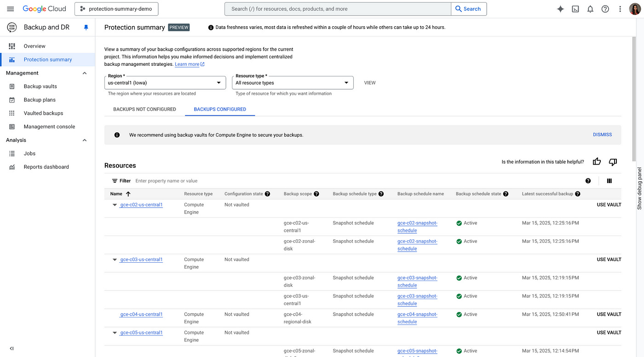Screen dimensions: 644x357
Task: Open gce-c02-snapshot-schedule link for gce-c02-zonal-disk
Action: pos(417,245)
